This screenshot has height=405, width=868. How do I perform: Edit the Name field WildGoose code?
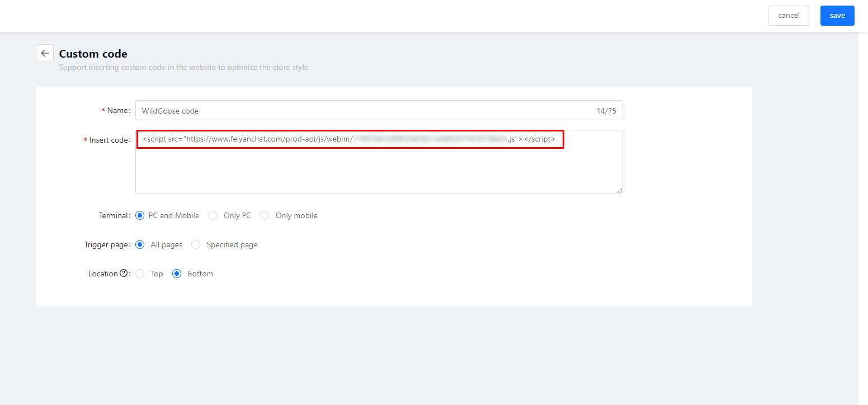click(379, 110)
